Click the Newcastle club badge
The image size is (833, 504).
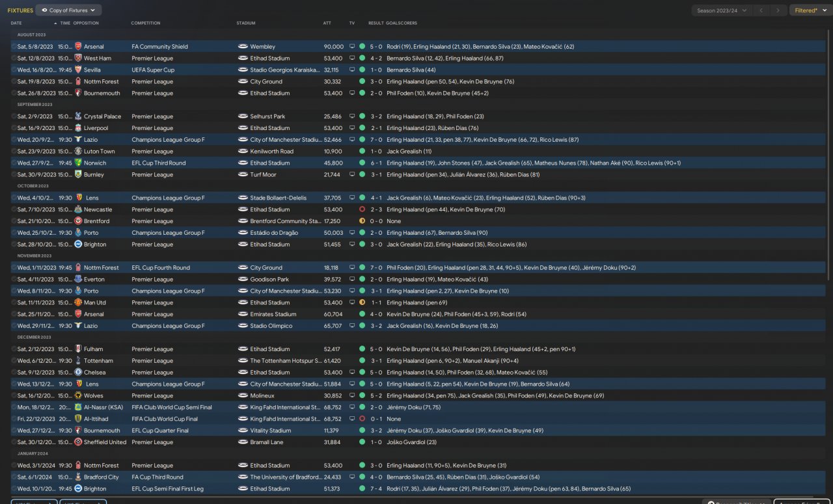[78, 209]
